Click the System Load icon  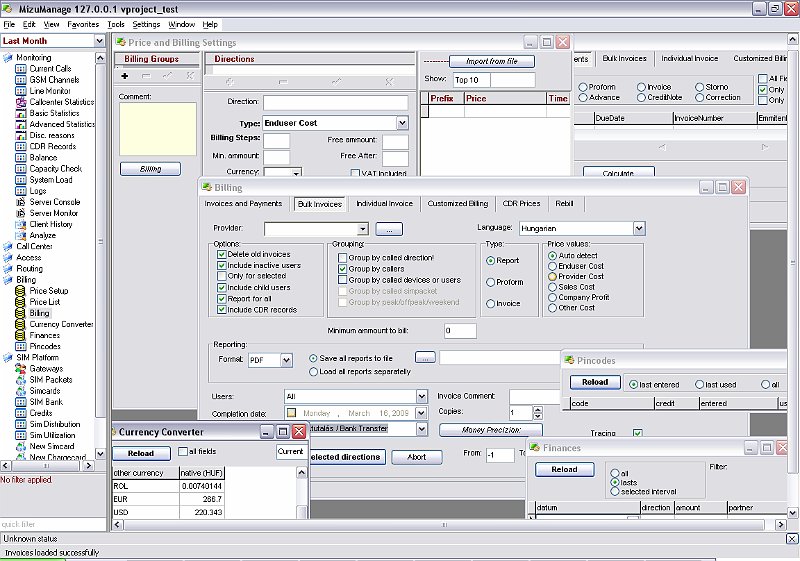pos(20,180)
